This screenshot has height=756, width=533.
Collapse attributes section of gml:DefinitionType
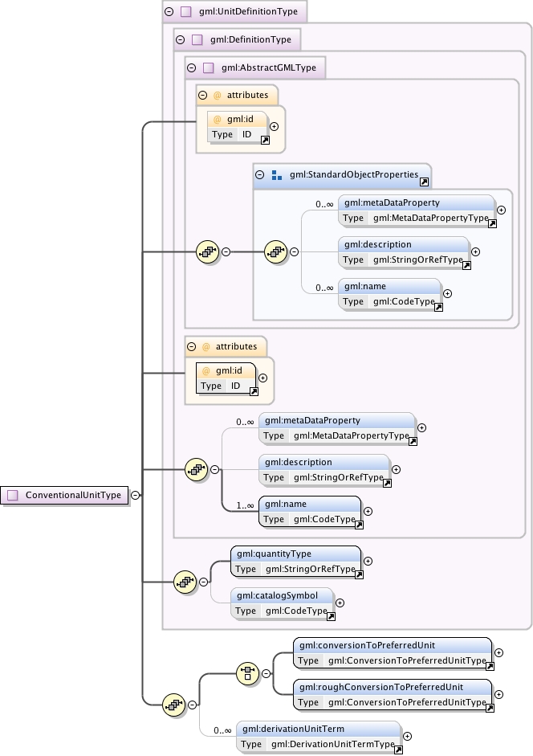point(191,346)
